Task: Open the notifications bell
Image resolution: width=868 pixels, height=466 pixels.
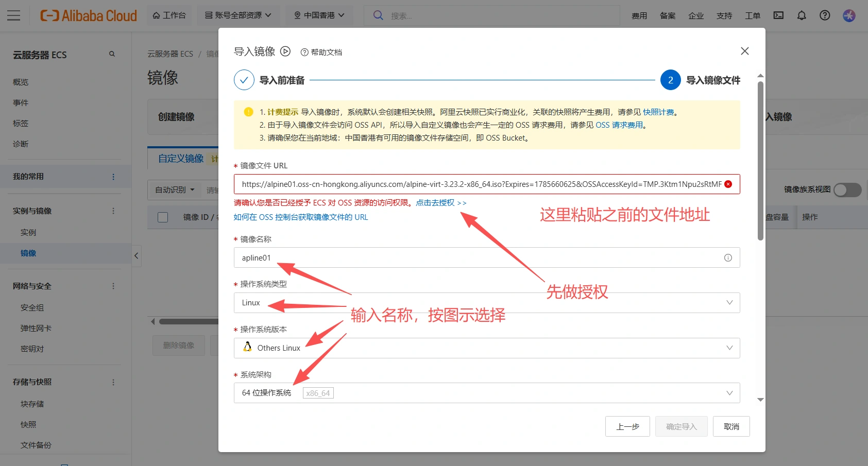Action: point(802,15)
